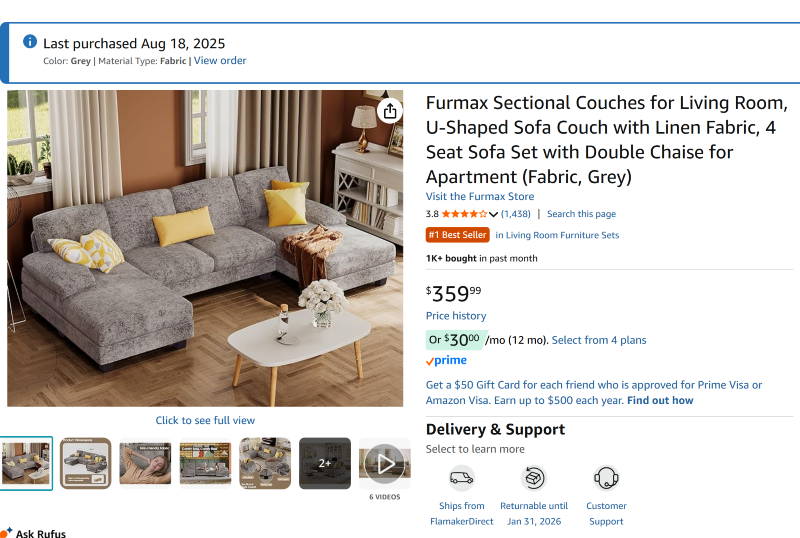The image size is (800, 538).
Task: Open Price history link
Action: 456,316
